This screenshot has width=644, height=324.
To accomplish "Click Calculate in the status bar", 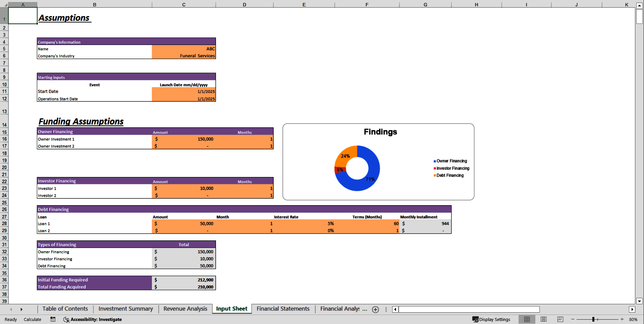I will (33, 319).
